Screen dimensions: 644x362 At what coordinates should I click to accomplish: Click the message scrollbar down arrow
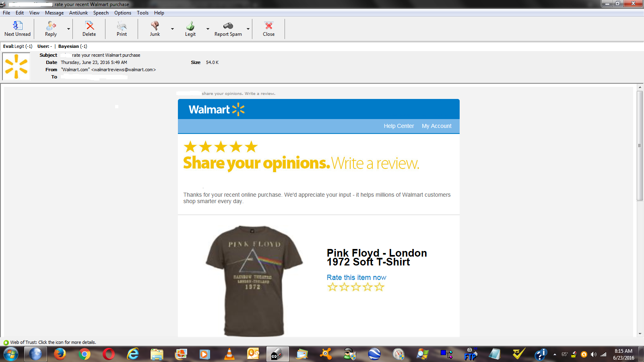click(x=640, y=334)
